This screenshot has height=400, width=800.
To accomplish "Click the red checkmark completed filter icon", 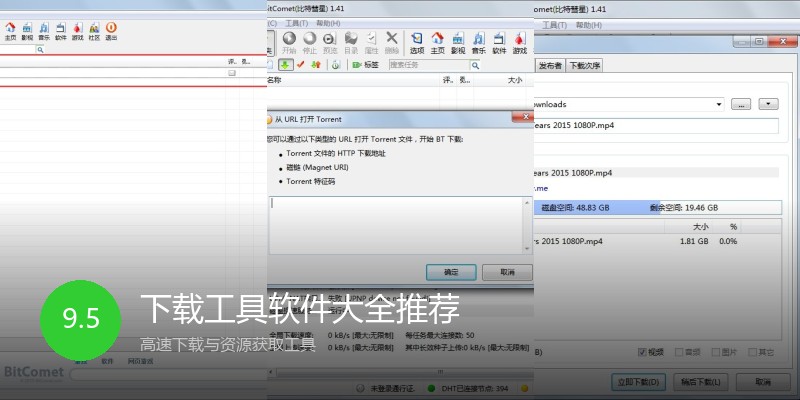I will point(301,65).
